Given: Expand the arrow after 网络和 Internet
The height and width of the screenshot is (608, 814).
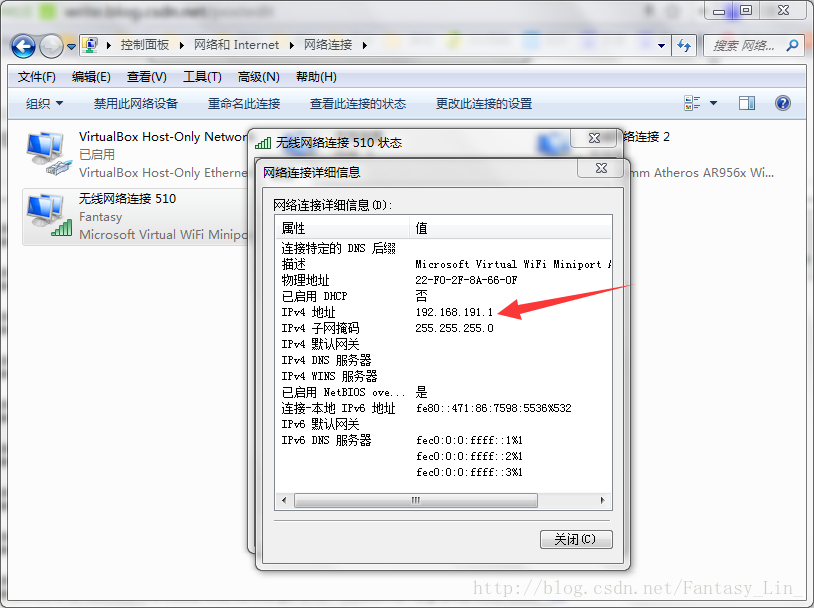Looking at the screenshot, I should click(x=292, y=46).
